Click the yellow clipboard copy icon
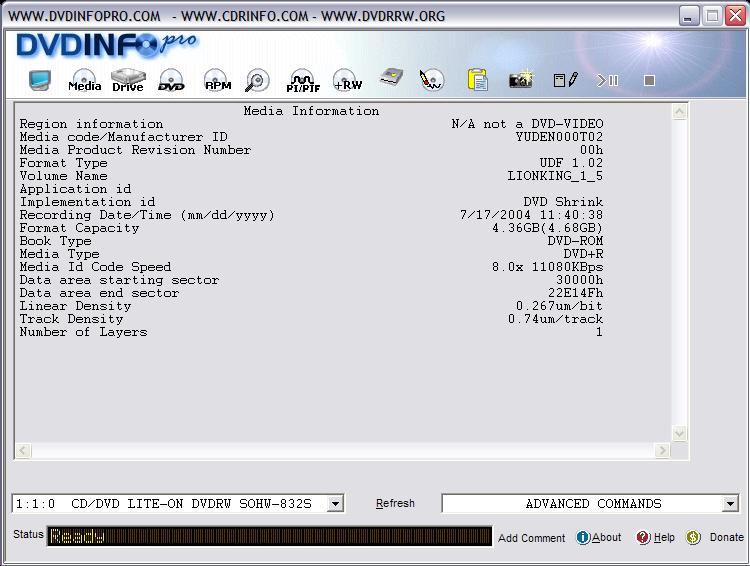750x566 pixels. [477, 80]
